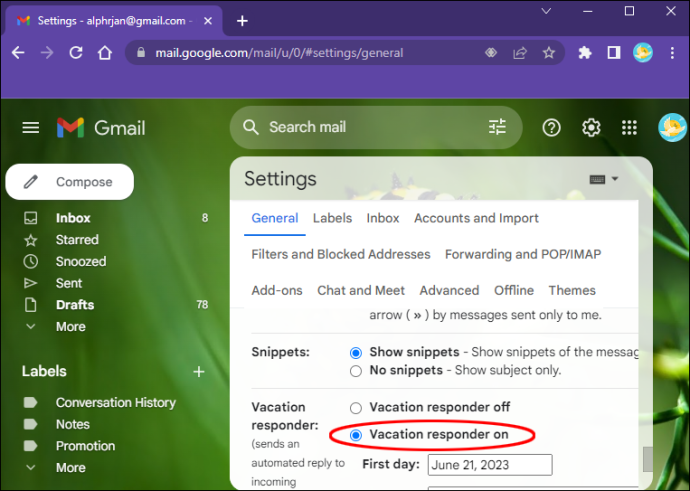This screenshot has width=690, height=491.
Task: Open Accounts and Import tab
Action: pos(476,218)
